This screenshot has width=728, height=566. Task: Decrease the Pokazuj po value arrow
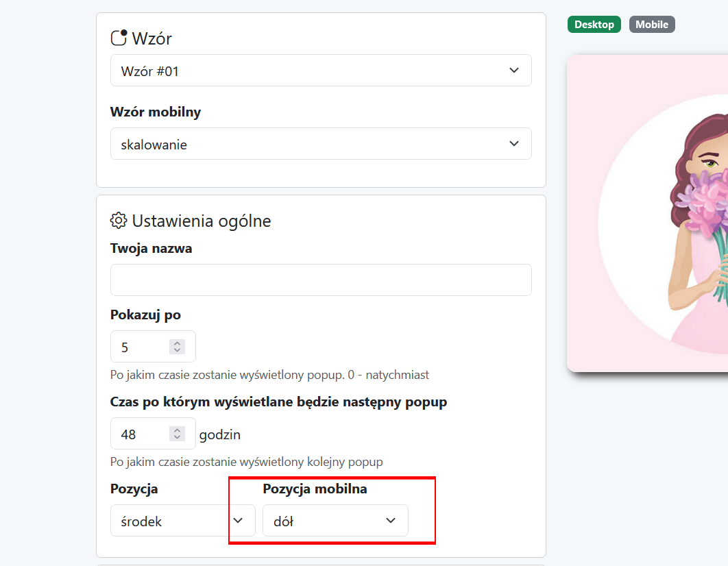coord(178,350)
